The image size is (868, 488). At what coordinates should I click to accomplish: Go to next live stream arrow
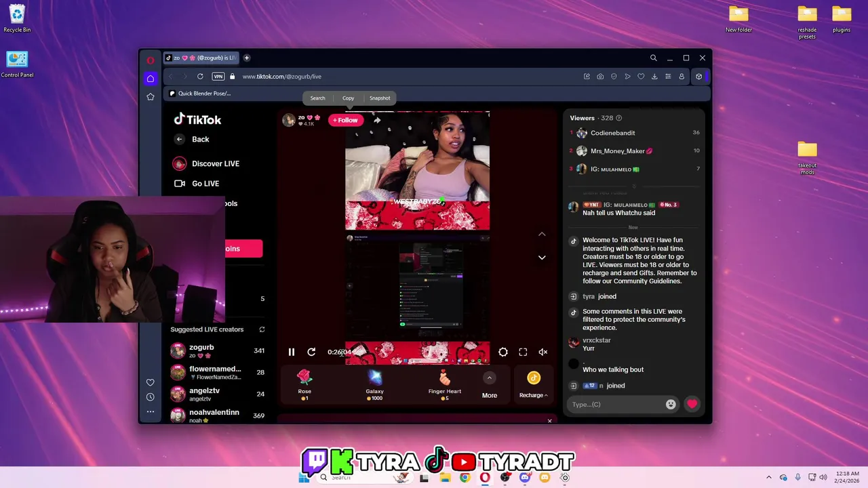click(542, 258)
